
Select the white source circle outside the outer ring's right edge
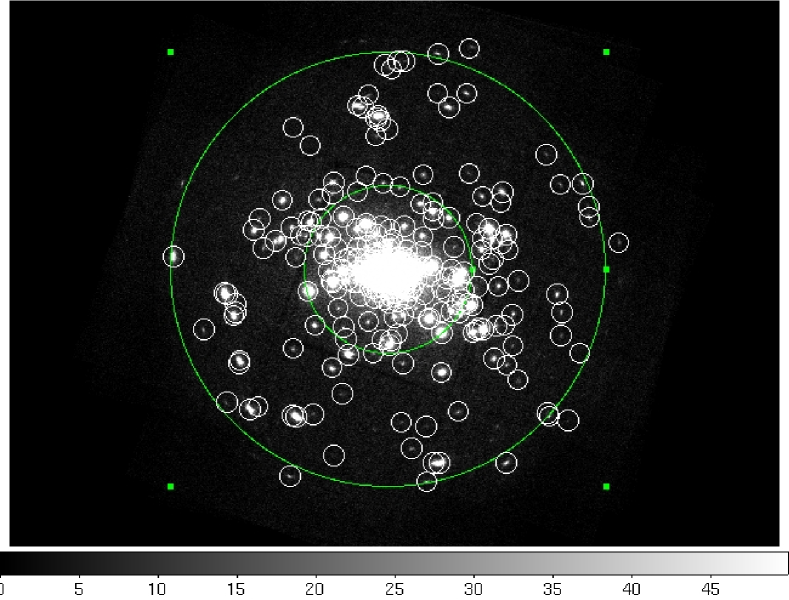[x=618, y=243]
